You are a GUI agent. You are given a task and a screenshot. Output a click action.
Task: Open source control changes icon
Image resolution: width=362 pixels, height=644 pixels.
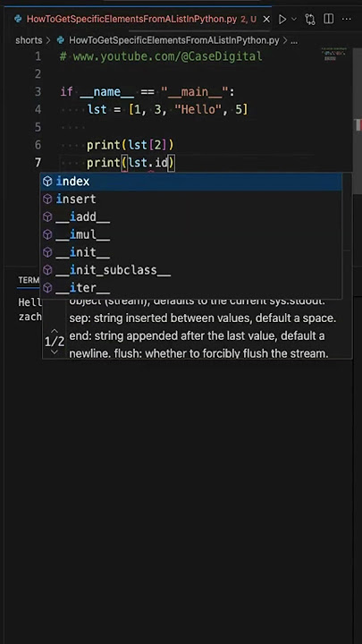tap(310, 20)
